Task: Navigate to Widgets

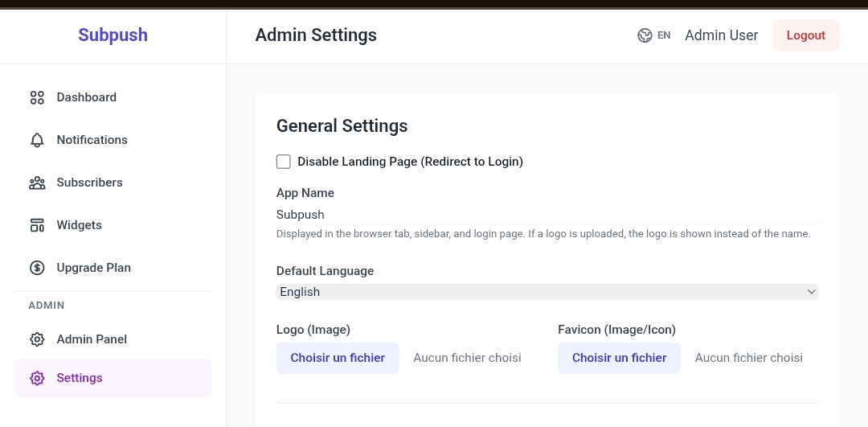Action: click(113, 225)
